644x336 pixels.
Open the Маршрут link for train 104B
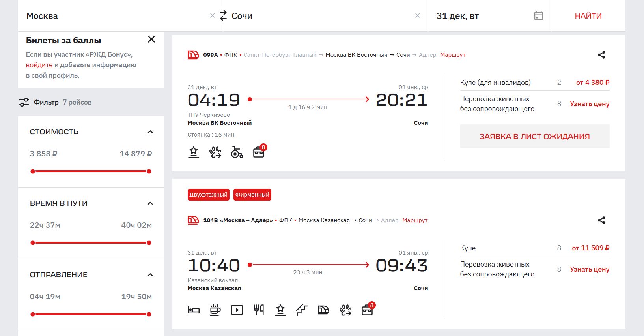click(x=415, y=220)
